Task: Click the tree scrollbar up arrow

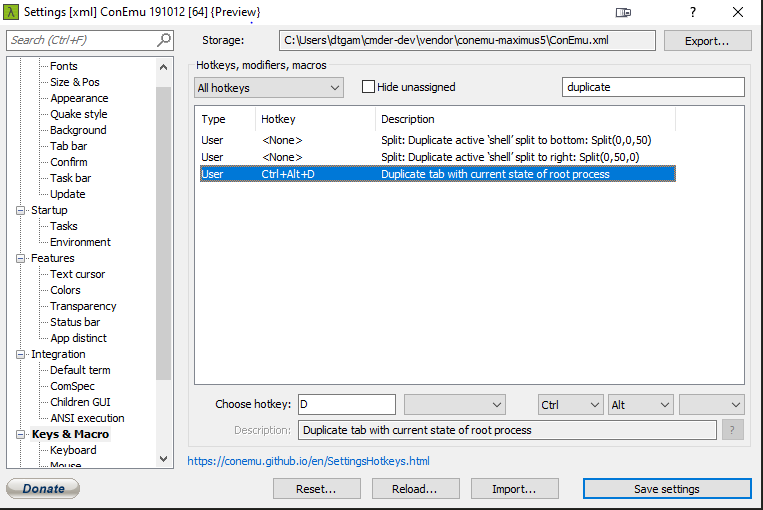Action: (164, 67)
